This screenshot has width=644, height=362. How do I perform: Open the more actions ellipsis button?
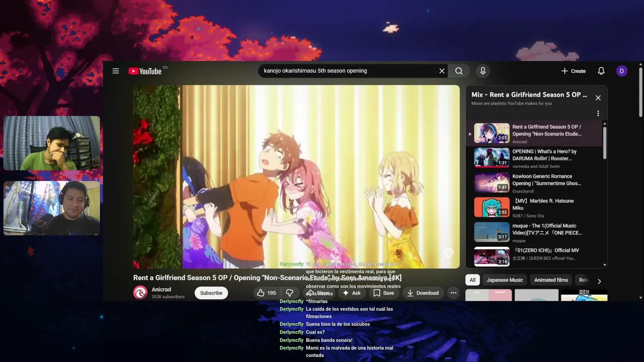click(453, 293)
